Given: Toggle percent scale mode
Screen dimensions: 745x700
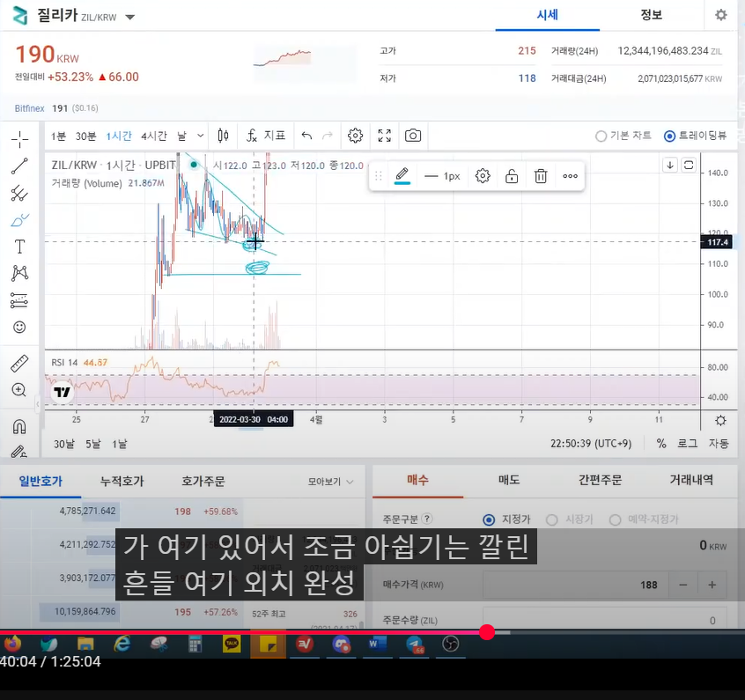Looking at the screenshot, I should click(x=661, y=444).
